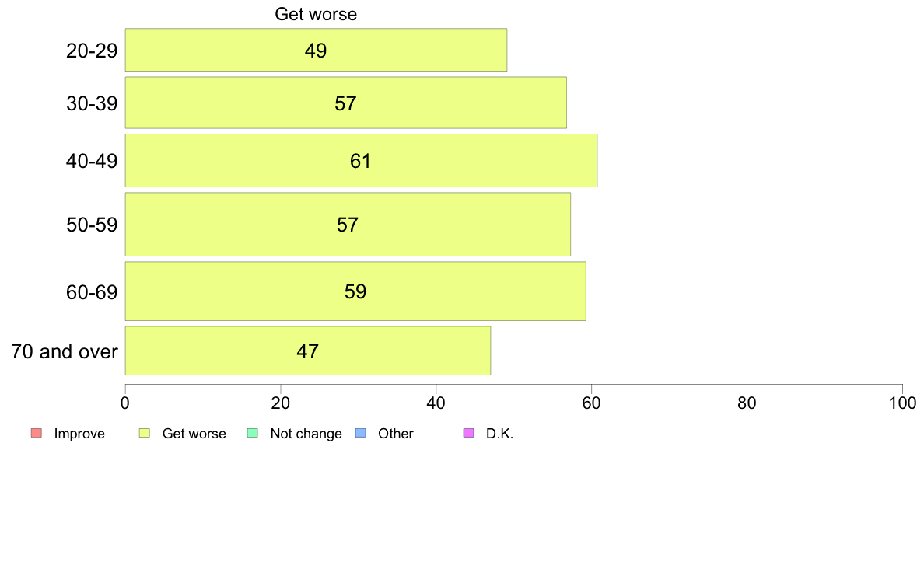This screenshot has height=572, width=924.
Task: Click the D.K. legend text label
Action: pos(499,434)
